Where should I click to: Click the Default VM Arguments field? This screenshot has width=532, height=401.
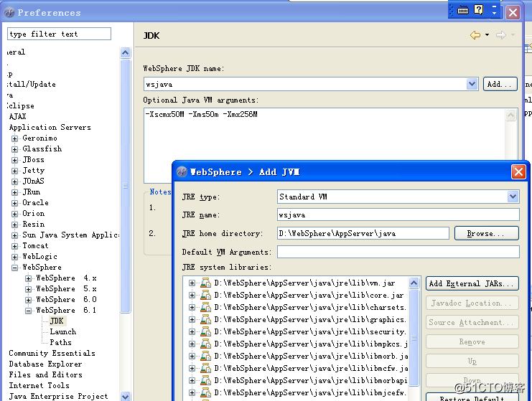click(x=398, y=252)
